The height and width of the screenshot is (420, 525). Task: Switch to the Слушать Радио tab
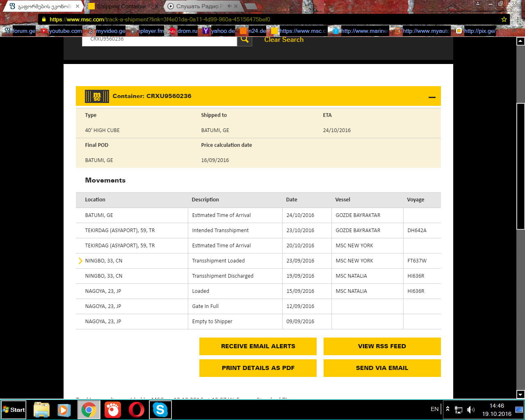(200, 6)
